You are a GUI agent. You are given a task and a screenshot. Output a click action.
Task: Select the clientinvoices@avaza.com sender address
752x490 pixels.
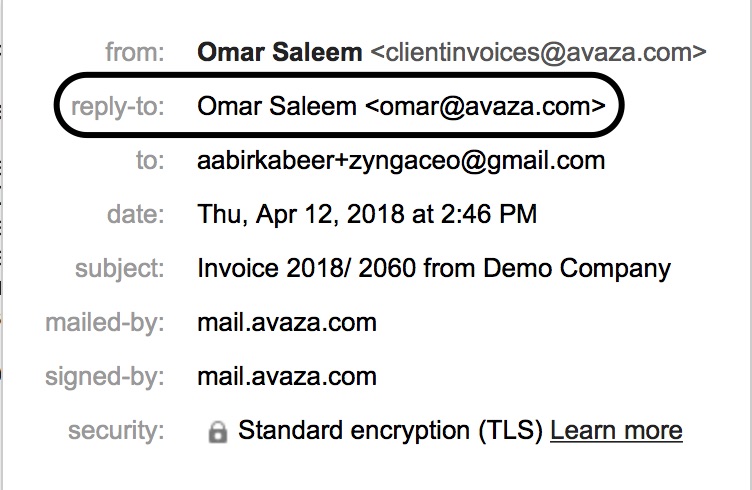coord(539,52)
